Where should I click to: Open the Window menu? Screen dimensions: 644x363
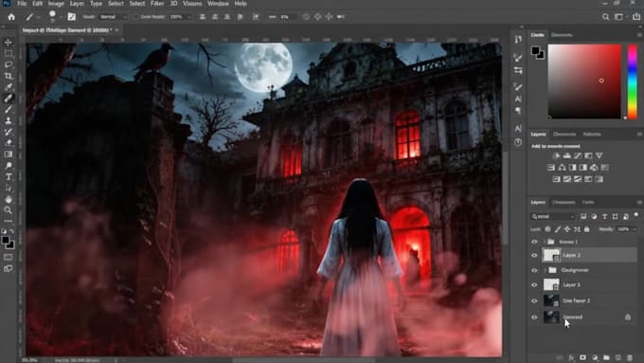coord(218,4)
